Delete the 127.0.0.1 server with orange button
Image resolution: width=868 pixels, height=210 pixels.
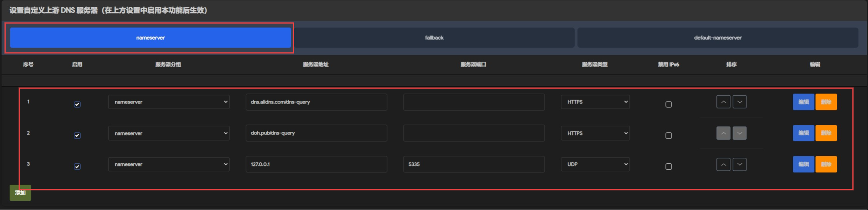826,164
